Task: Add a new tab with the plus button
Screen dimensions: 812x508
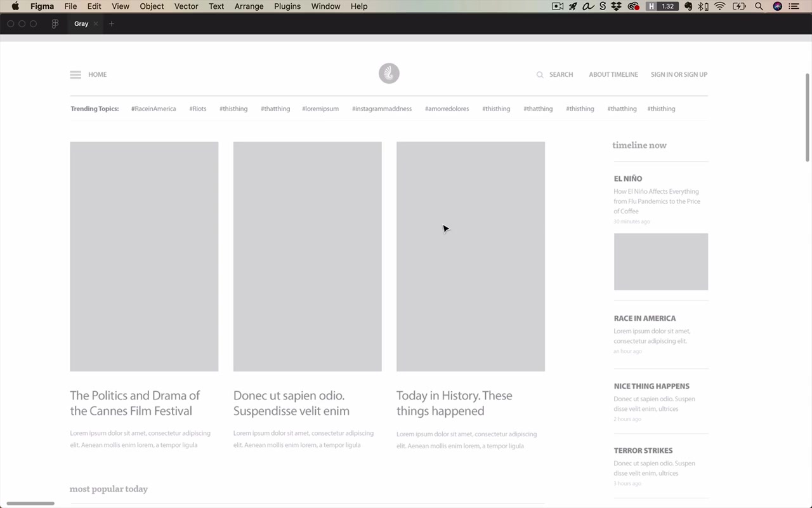Action: (112, 24)
